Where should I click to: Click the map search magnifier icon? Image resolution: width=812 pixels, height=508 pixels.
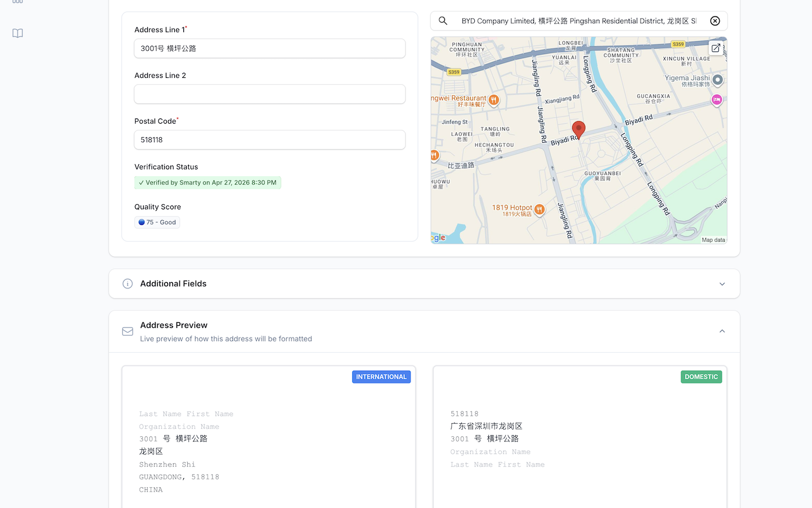tap(443, 21)
